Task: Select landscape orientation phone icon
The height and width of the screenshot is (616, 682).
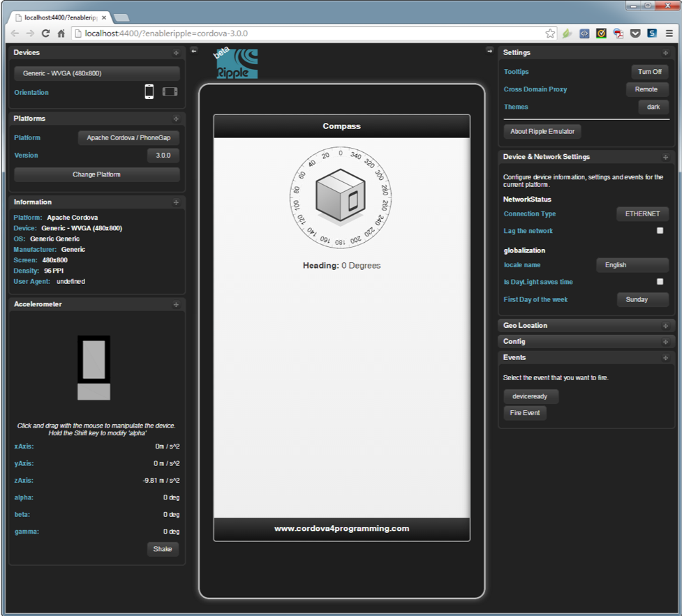Action: (x=170, y=91)
